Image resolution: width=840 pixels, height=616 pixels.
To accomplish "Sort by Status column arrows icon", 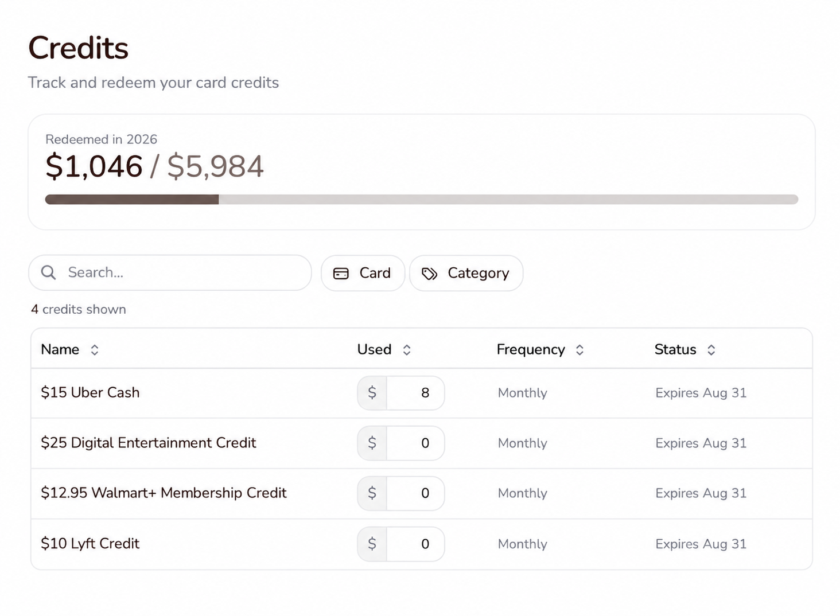I will [711, 350].
